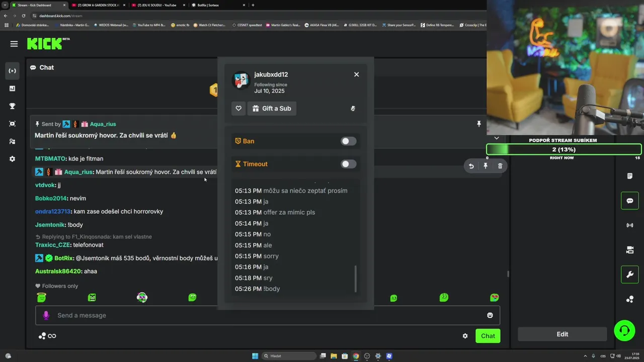Image resolution: width=644 pixels, height=362 pixels.
Task: Open the clapperboard icon on right panel
Action: [630, 250]
